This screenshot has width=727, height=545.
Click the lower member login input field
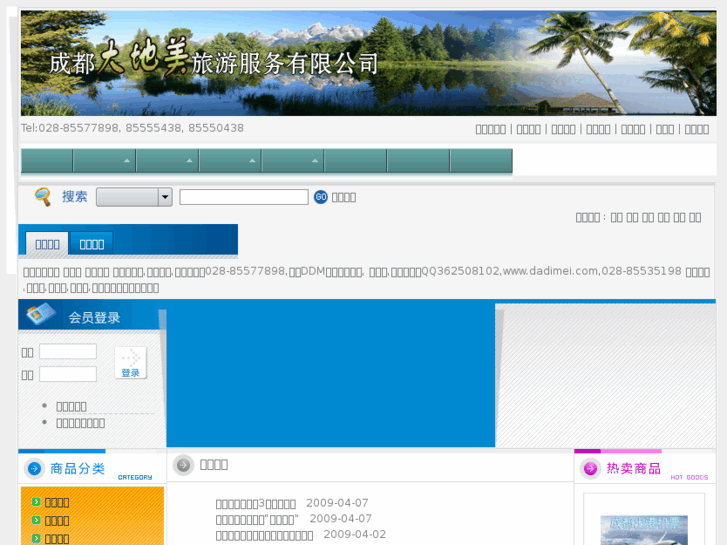(68, 374)
